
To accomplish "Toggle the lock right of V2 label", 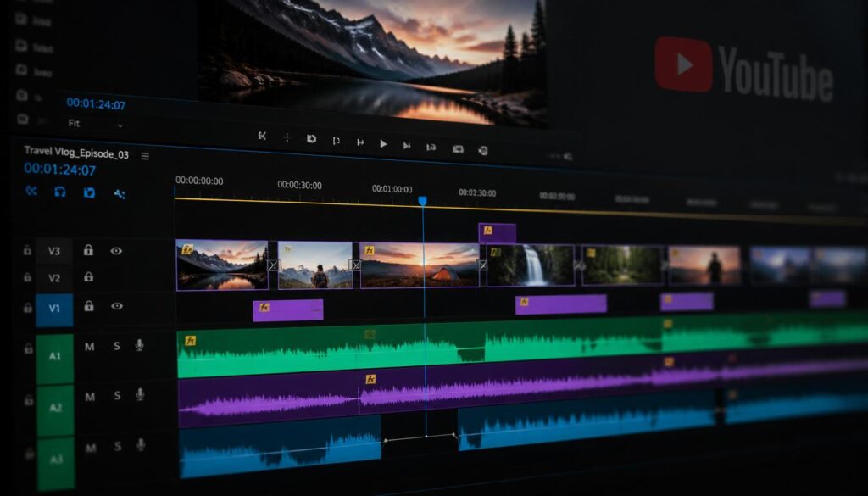I will 88,276.
